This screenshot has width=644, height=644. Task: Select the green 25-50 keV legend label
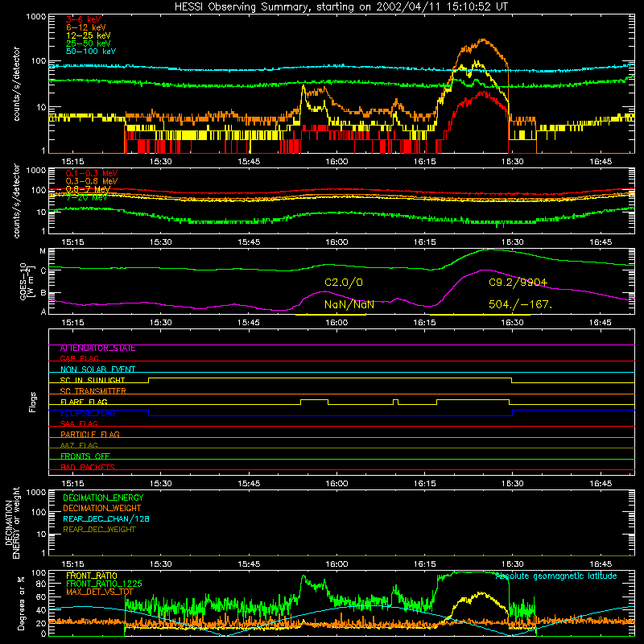tap(89, 43)
